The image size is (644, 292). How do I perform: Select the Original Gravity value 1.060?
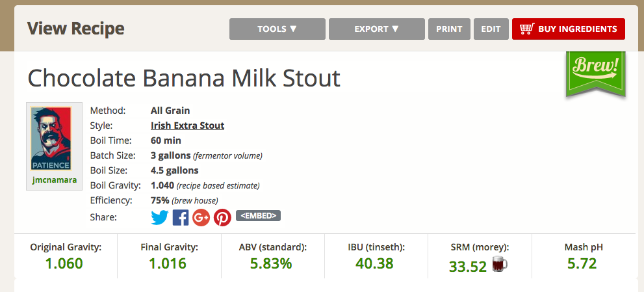pyautogui.click(x=64, y=263)
